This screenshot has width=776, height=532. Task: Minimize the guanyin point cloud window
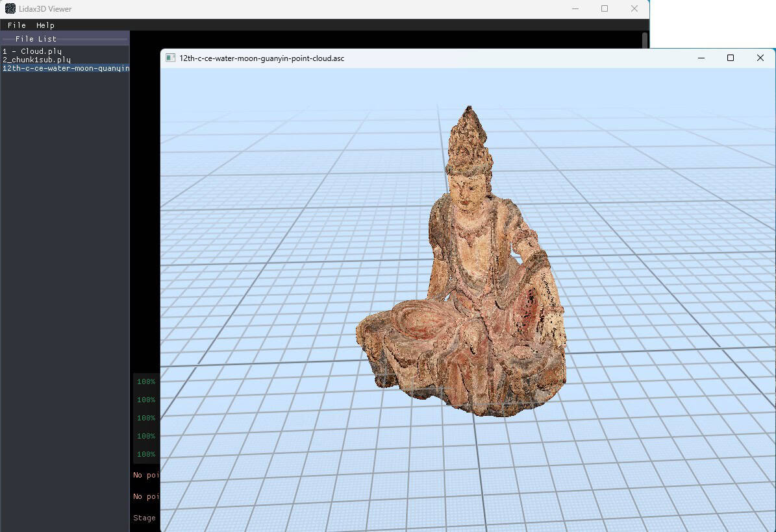tap(701, 58)
